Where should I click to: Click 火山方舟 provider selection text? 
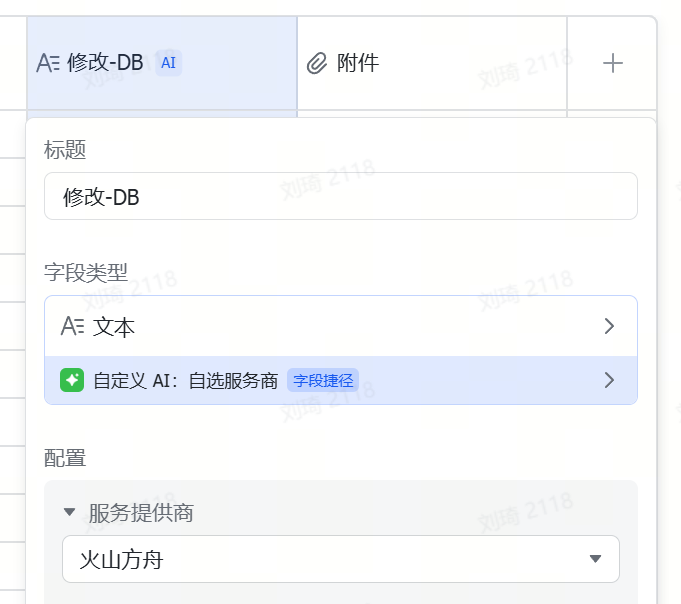pos(121,559)
